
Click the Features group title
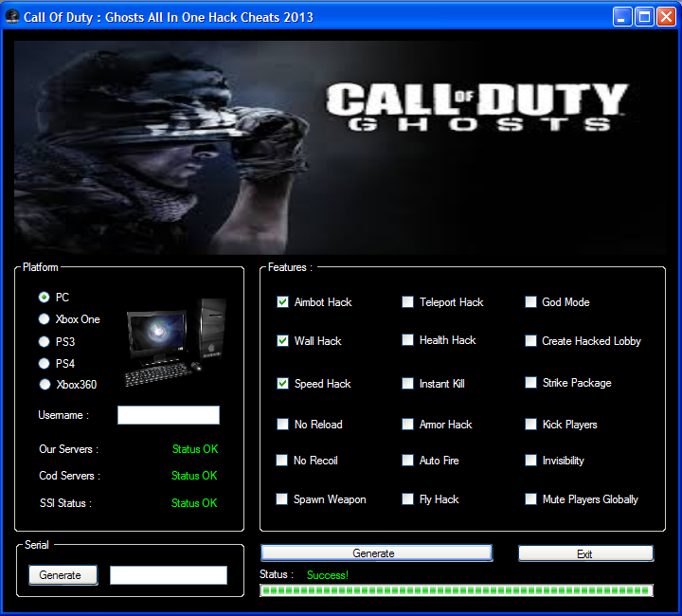click(290, 267)
